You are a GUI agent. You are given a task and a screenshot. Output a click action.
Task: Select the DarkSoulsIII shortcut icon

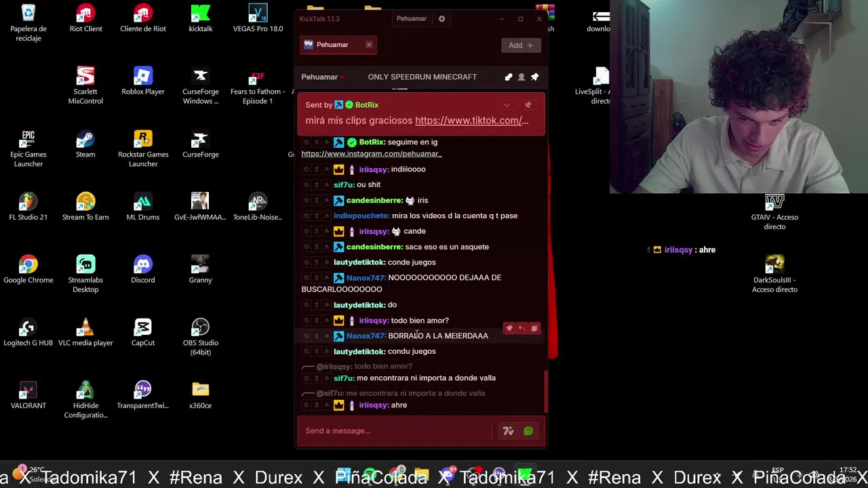pyautogui.click(x=775, y=274)
